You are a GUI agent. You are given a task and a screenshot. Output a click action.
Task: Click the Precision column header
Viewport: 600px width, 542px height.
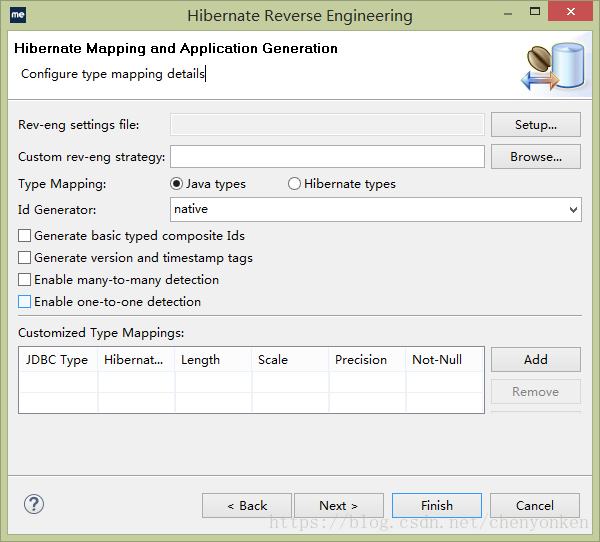point(367,360)
